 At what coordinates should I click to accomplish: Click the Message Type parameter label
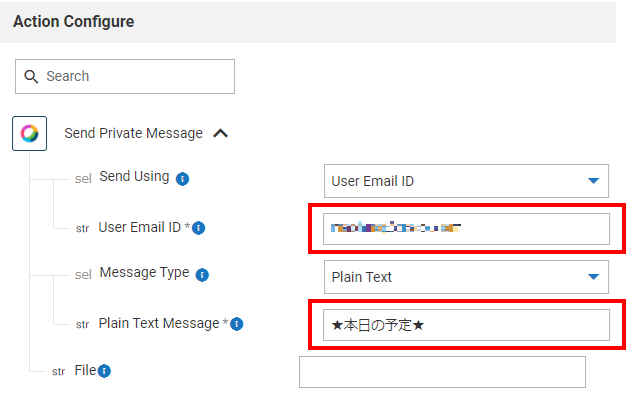click(144, 272)
